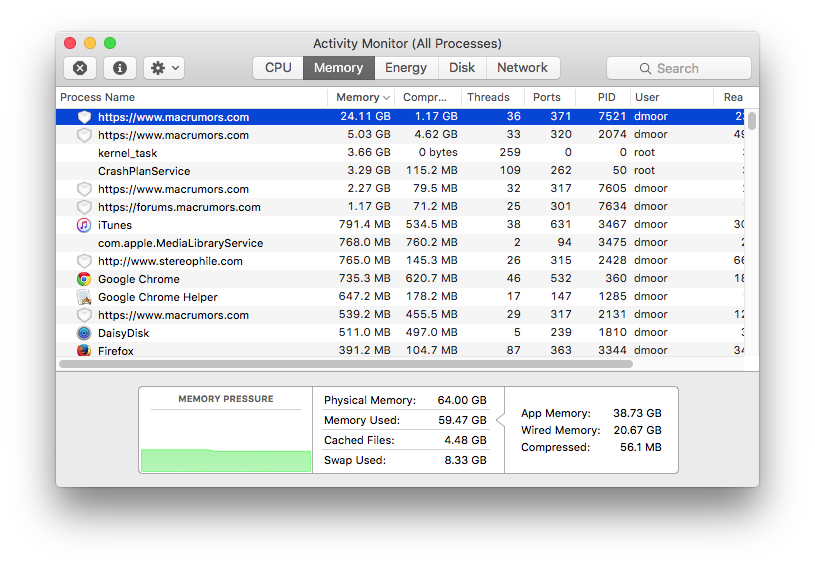This screenshot has width=815, height=567.
Task: Open the Network tab
Action: 522,68
